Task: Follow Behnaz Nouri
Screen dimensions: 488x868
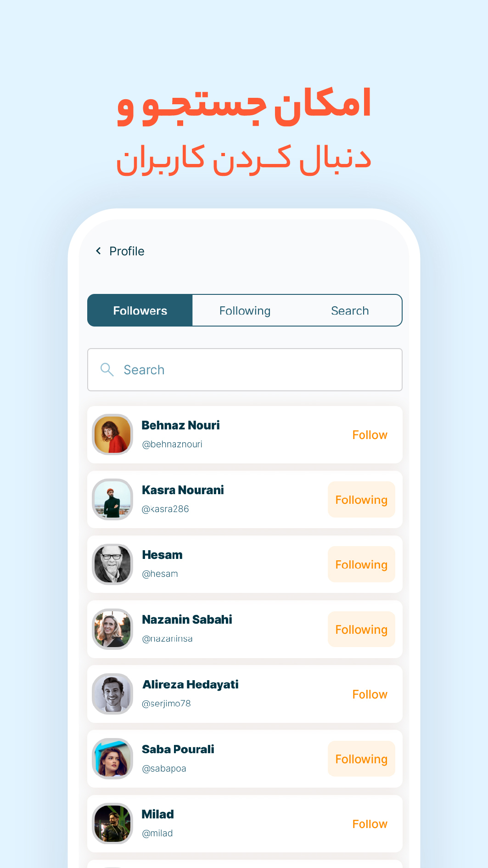Action: click(x=370, y=435)
